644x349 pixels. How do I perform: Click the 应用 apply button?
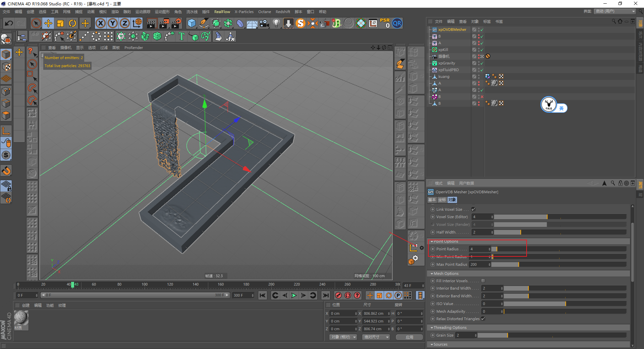(x=409, y=337)
